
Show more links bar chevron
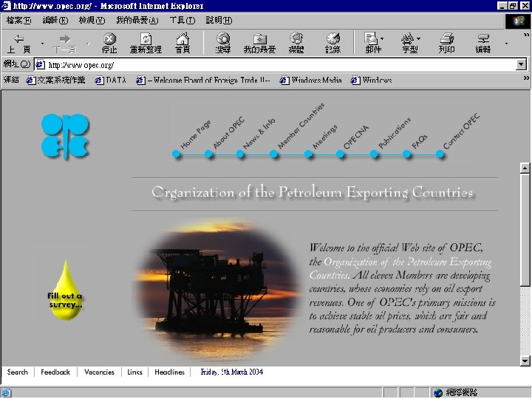[x=526, y=78]
